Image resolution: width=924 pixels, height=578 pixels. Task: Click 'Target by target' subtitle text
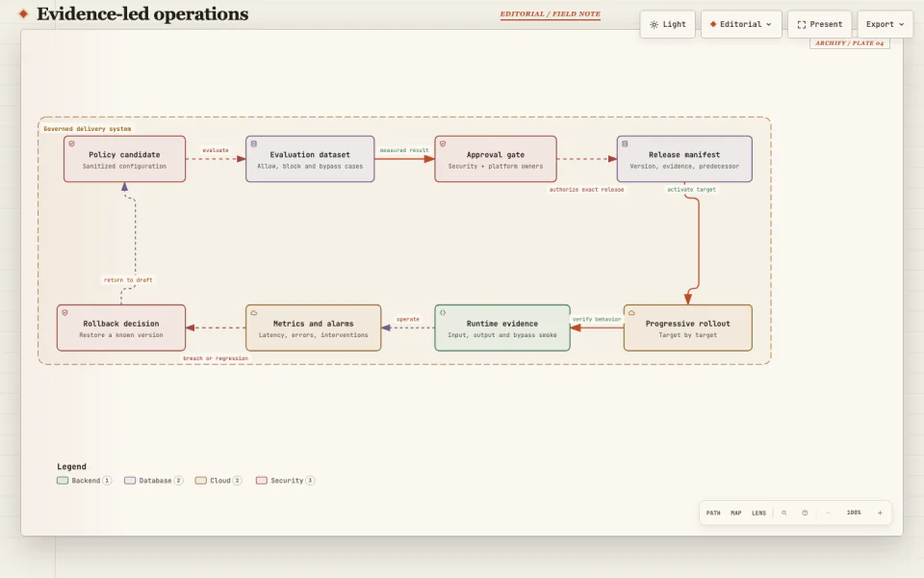(x=687, y=335)
